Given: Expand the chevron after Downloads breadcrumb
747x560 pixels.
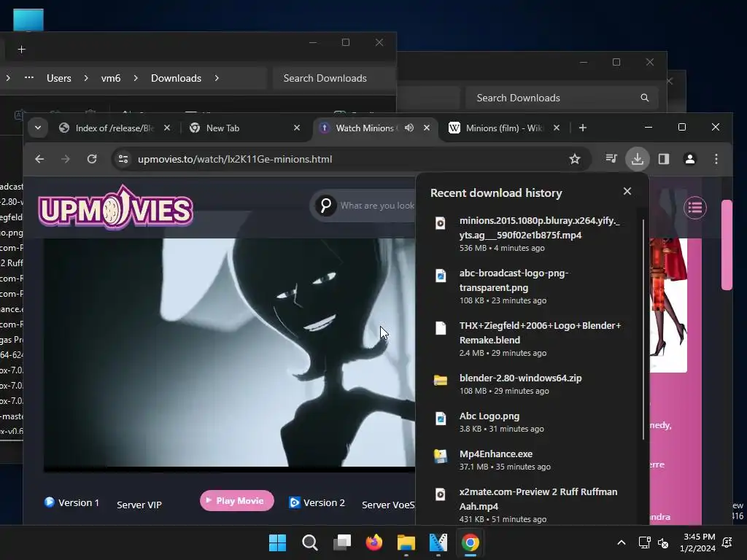Looking at the screenshot, I should pyautogui.click(x=217, y=78).
